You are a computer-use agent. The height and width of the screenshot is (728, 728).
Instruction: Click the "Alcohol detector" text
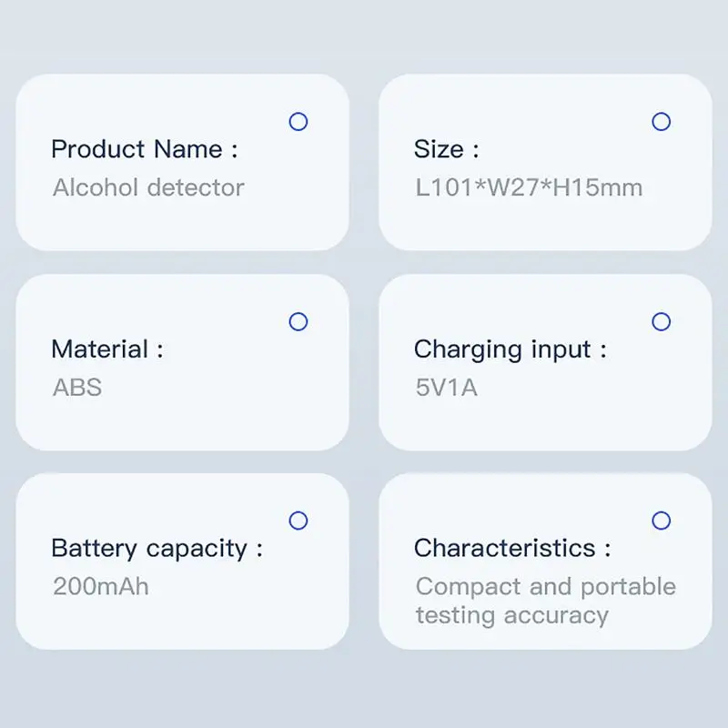148,188
